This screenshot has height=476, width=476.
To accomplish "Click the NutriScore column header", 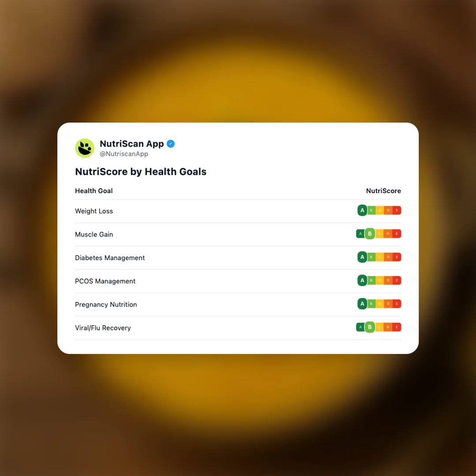I will point(383,191).
